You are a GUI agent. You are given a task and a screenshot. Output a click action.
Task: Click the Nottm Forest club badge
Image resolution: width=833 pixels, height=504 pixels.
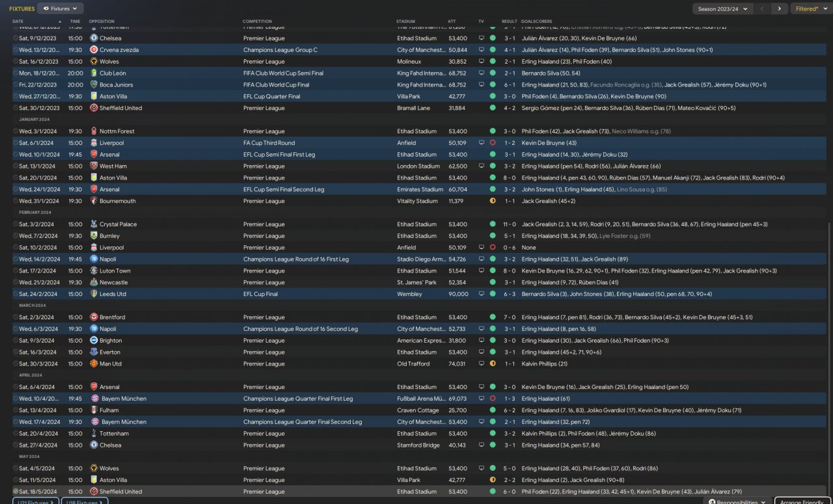(94, 131)
